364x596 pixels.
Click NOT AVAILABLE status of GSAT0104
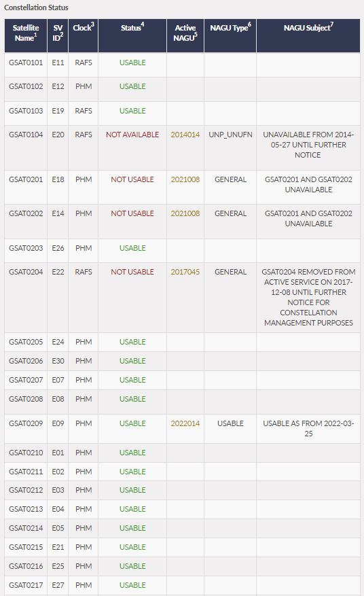tap(132, 135)
